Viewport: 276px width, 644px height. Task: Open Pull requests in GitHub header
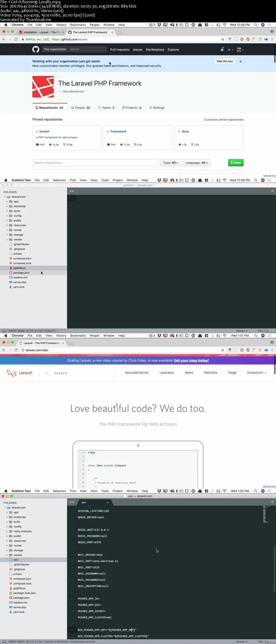(120, 50)
